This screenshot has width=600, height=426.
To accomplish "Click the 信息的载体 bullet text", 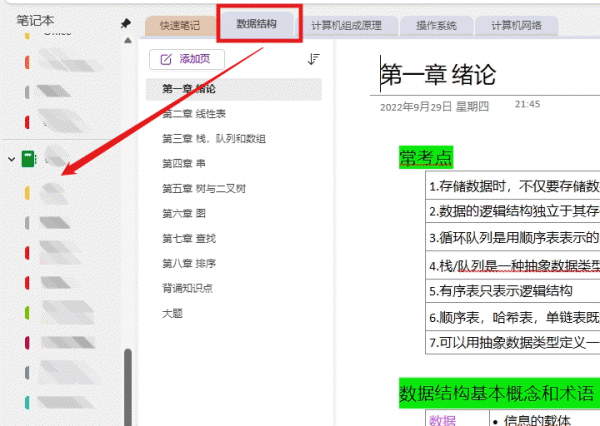I will tap(537, 420).
